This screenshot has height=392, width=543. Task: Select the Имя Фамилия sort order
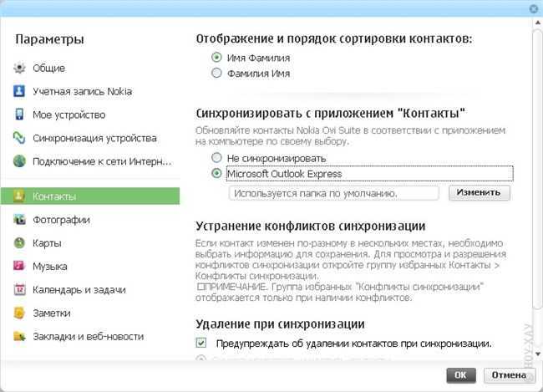216,57
